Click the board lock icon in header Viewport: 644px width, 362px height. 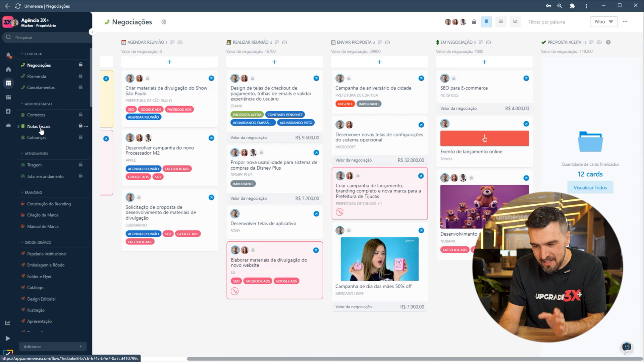474,22
